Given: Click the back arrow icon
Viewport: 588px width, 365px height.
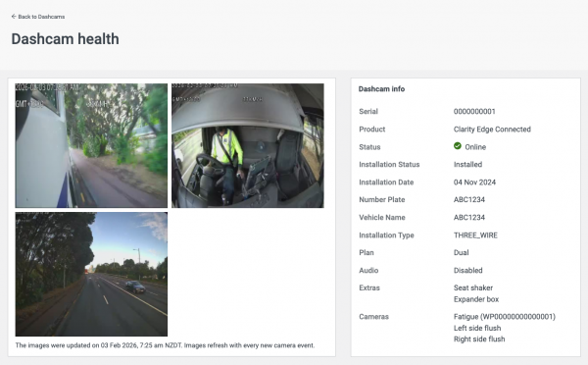Looking at the screenshot, I should [x=14, y=17].
